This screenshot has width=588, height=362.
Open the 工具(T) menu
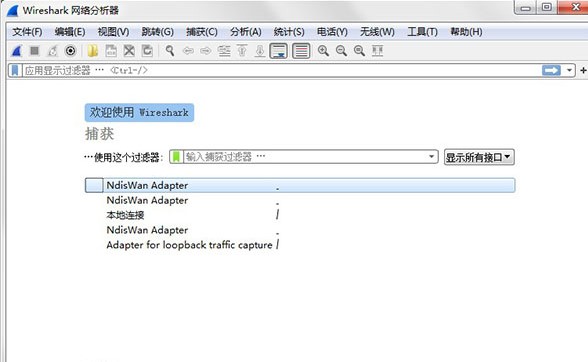[423, 32]
